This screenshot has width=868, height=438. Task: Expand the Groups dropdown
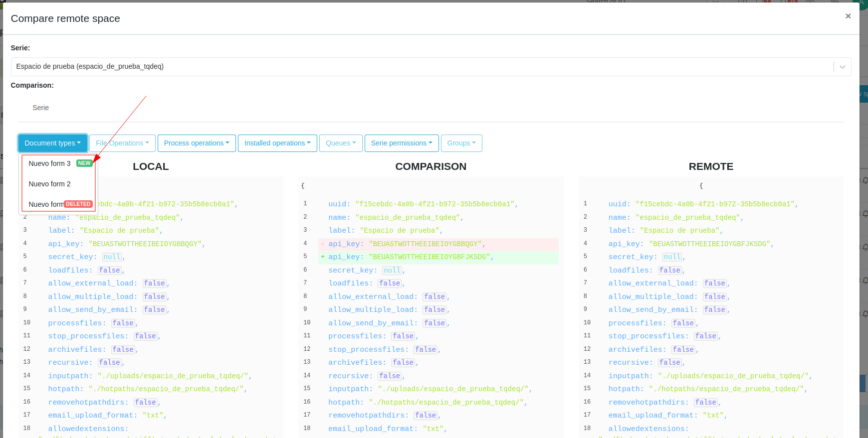[461, 143]
